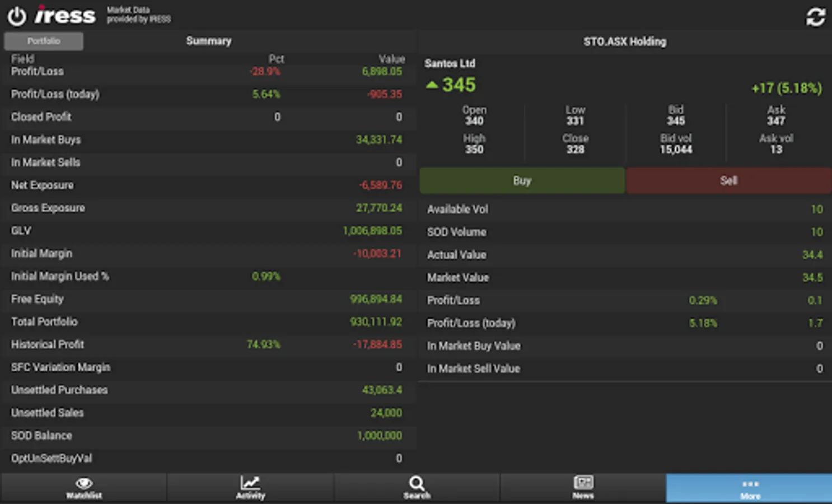Select the Total Portfolio row
The image size is (832, 504).
point(208,321)
